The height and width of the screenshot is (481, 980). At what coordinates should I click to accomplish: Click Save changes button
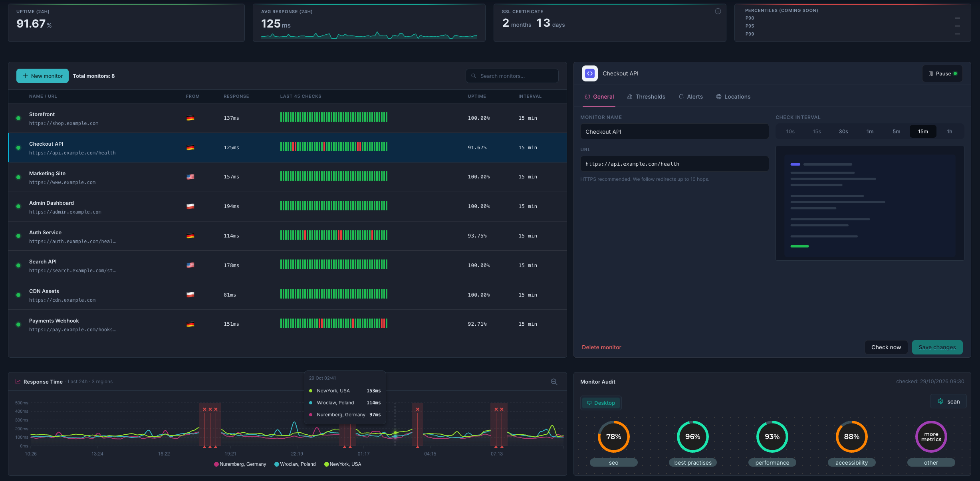click(x=937, y=347)
